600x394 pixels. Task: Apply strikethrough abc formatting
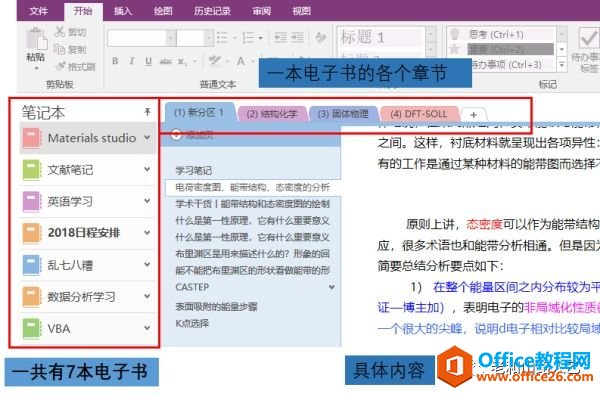point(165,61)
